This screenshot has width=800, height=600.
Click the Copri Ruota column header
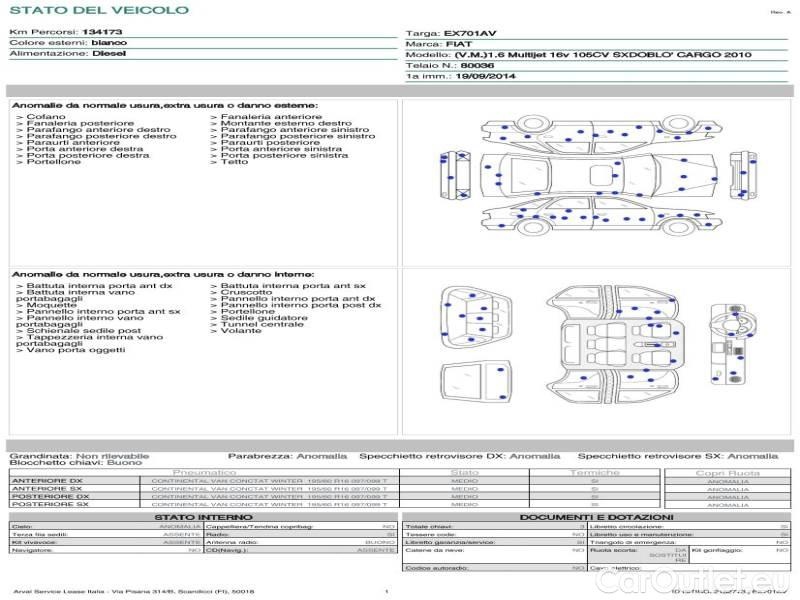pos(727,472)
